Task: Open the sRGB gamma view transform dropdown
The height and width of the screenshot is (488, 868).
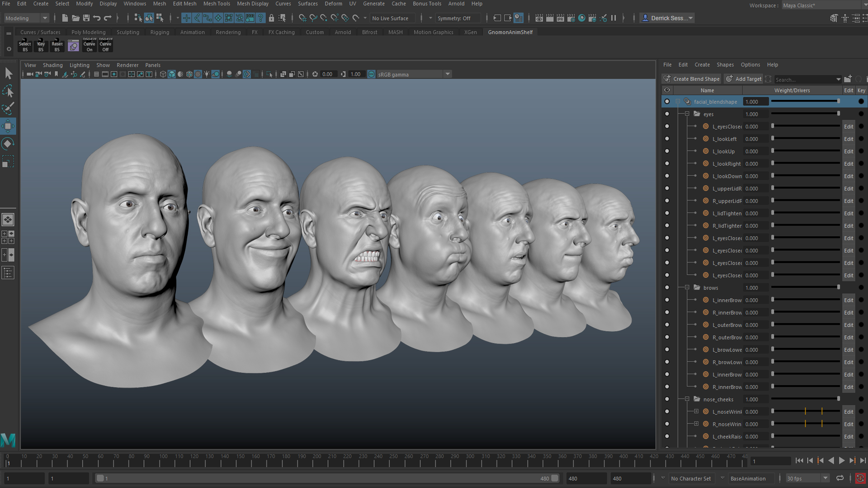Action: pyautogui.click(x=448, y=74)
